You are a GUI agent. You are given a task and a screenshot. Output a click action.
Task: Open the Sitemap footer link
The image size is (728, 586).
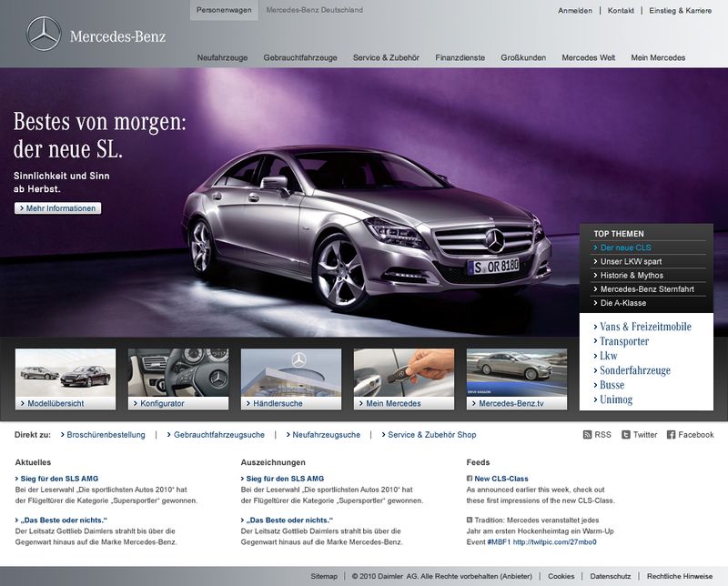click(x=324, y=576)
